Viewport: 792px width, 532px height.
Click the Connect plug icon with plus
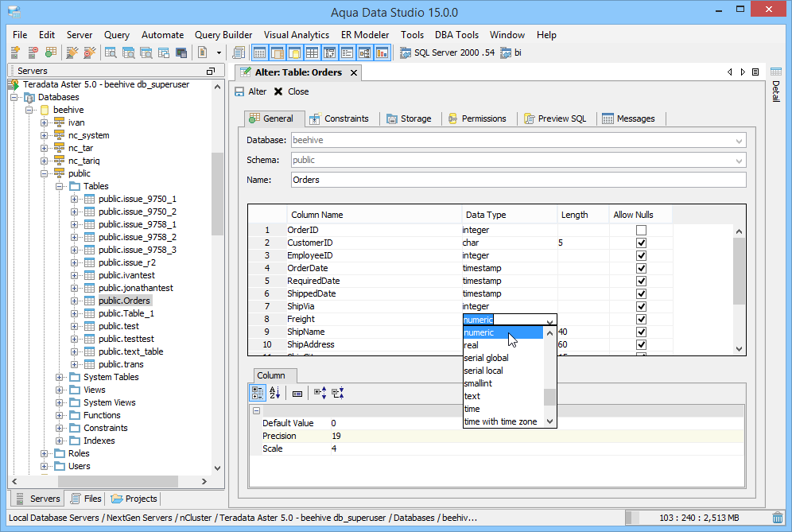pyautogui.click(x=72, y=52)
